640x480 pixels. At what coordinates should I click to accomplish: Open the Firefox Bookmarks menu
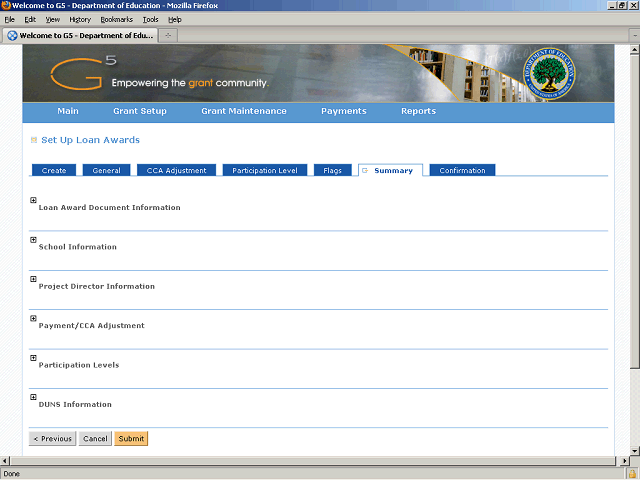(117, 19)
